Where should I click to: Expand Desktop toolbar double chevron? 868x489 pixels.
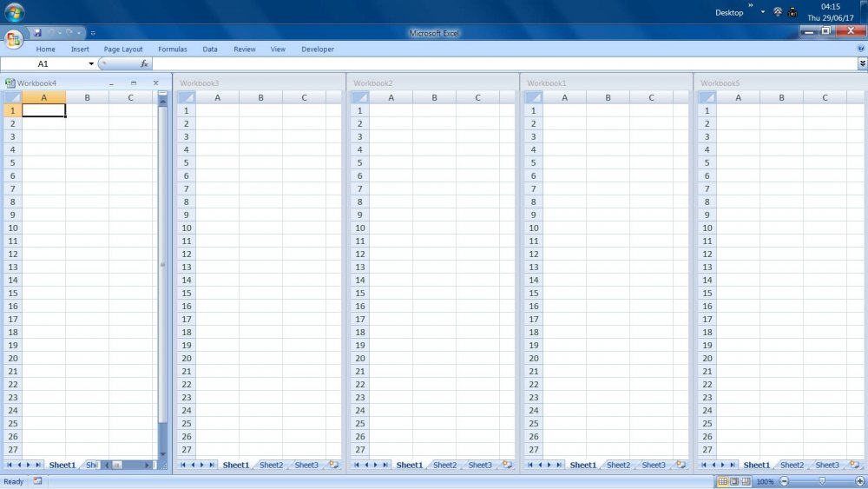coord(751,5)
